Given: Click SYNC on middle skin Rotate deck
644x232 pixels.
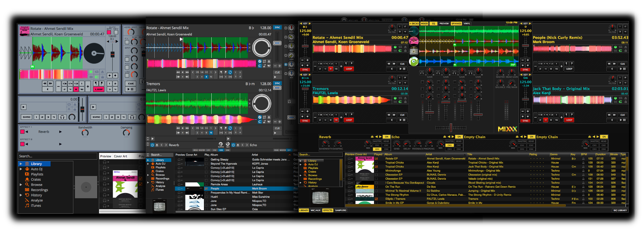Looking at the screenshot, I should (x=277, y=27).
